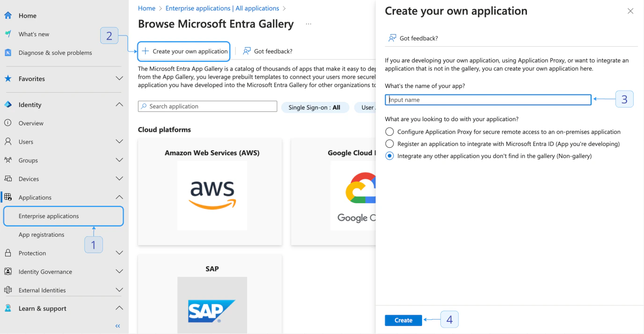Click the Input name text field
The height and width of the screenshot is (334, 644).
click(x=488, y=100)
